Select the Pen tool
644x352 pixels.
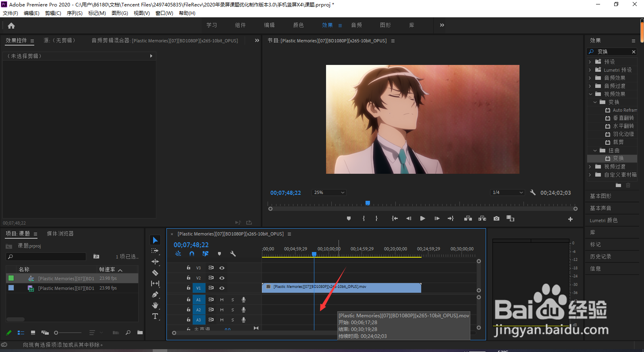155,295
